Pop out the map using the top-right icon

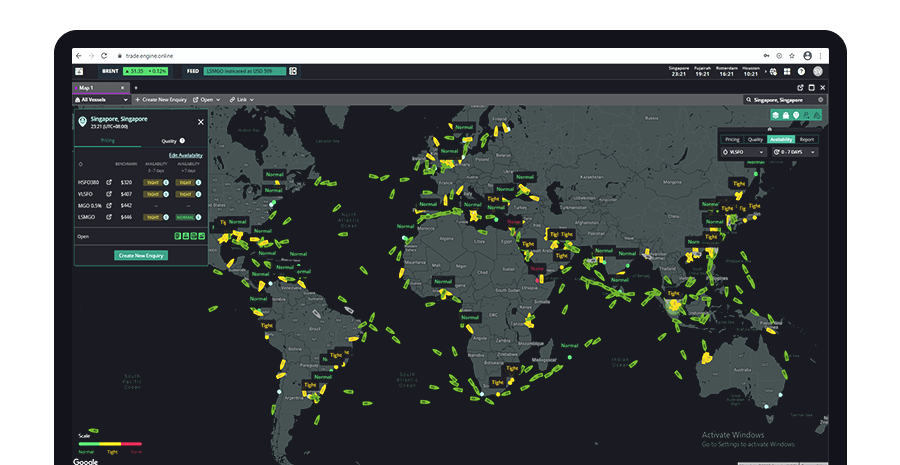click(801, 87)
